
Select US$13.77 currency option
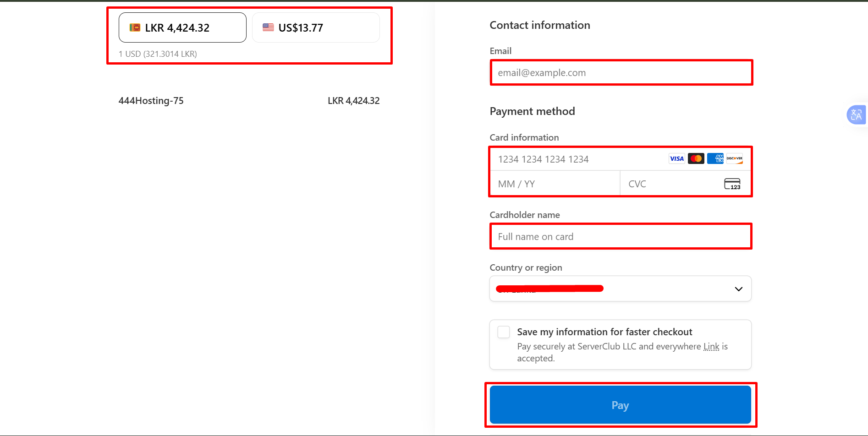[316, 27]
